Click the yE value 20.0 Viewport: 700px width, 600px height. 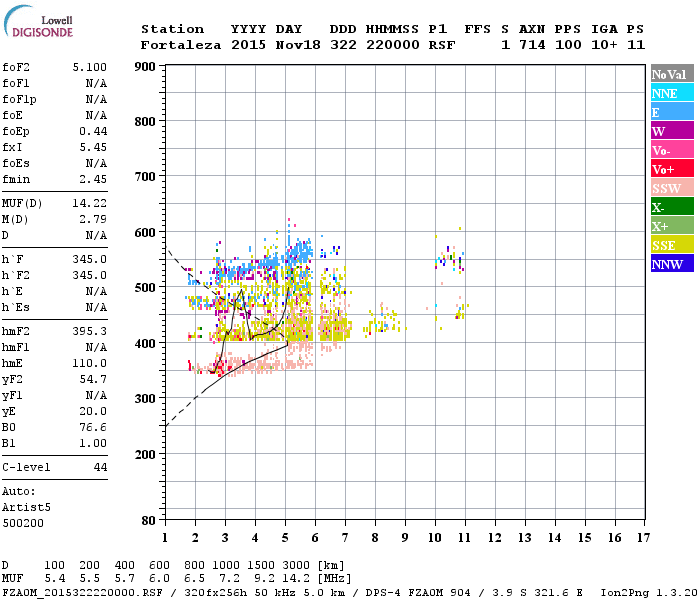coord(93,412)
